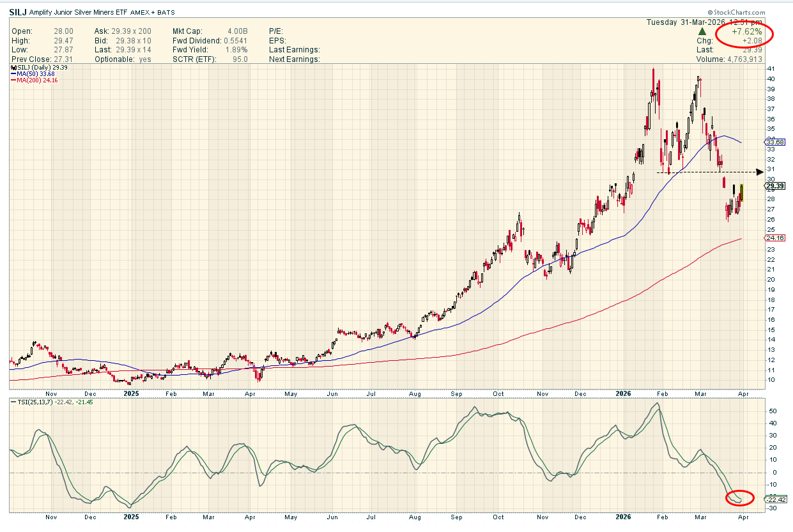Click the TSI(25,13,7) indicator label
The width and height of the screenshot is (793, 532).
click(x=32, y=402)
